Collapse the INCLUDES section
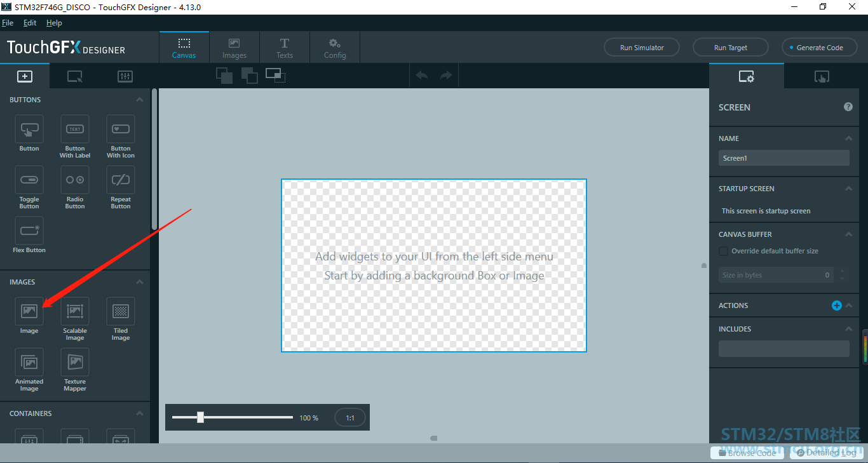The image size is (868, 463). click(x=848, y=329)
